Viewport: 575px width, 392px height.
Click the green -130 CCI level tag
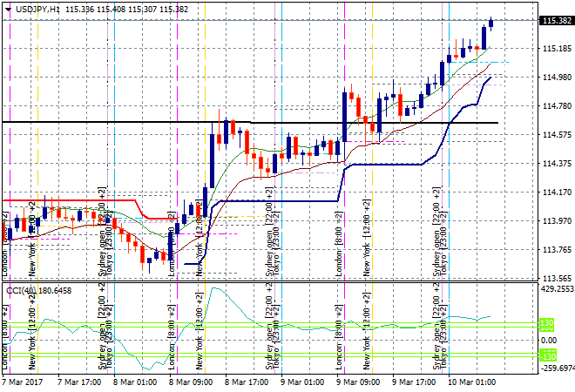coord(546,356)
